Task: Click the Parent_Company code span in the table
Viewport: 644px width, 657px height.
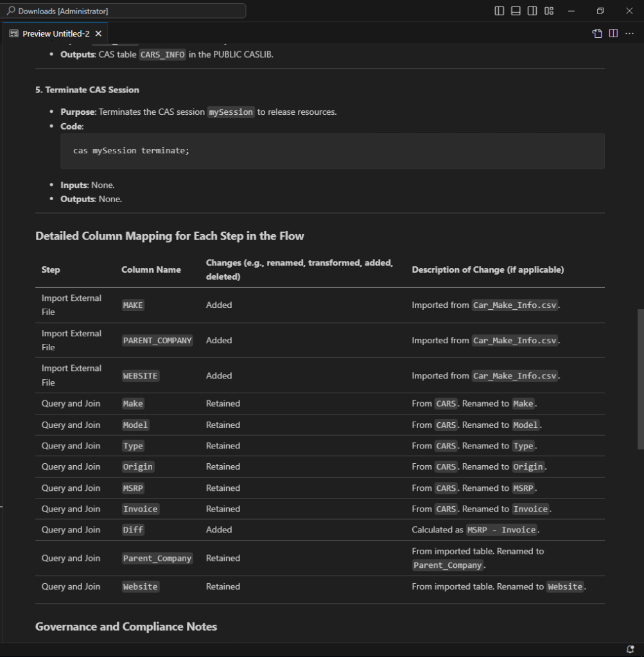Action: [x=157, y=558]
